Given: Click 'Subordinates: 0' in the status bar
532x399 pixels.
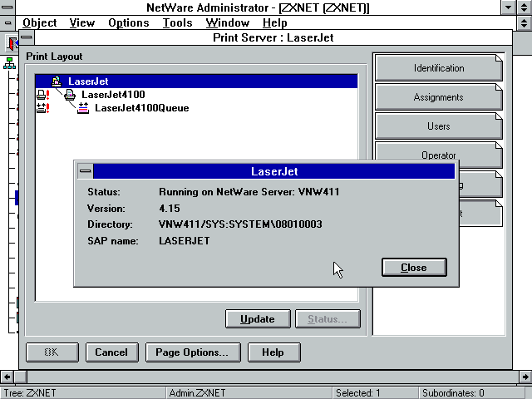Looking at the screenshot, I should click(x=453, y=393).
